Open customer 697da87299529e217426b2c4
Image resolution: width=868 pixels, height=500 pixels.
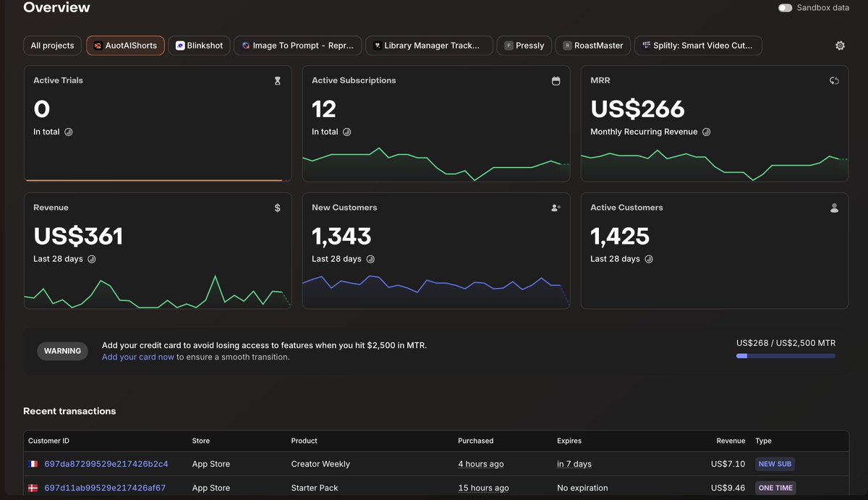(106, 465)
